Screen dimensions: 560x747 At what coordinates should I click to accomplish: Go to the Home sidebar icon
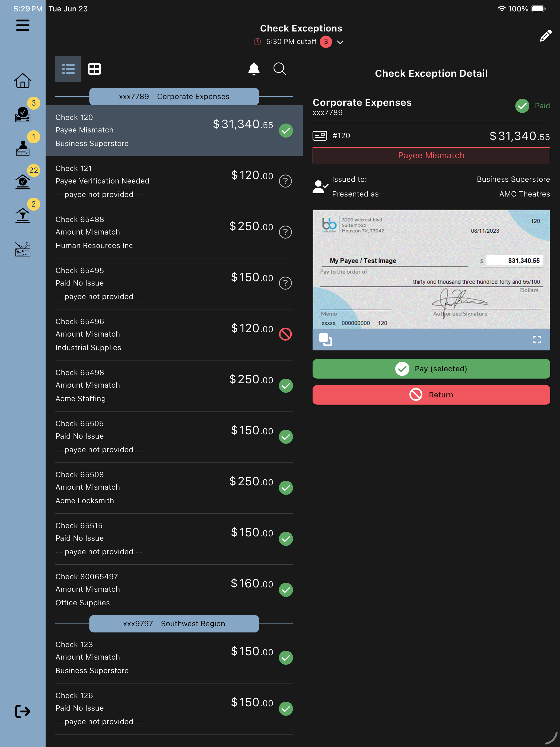pos(23,81)
